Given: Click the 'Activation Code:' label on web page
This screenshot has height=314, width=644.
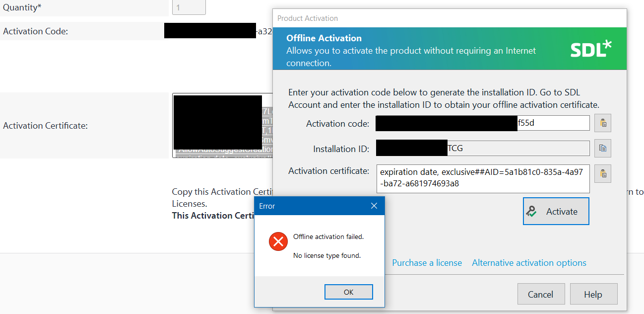Looking at the screenshot, I should pyautogui.click(x=35, y=31).
